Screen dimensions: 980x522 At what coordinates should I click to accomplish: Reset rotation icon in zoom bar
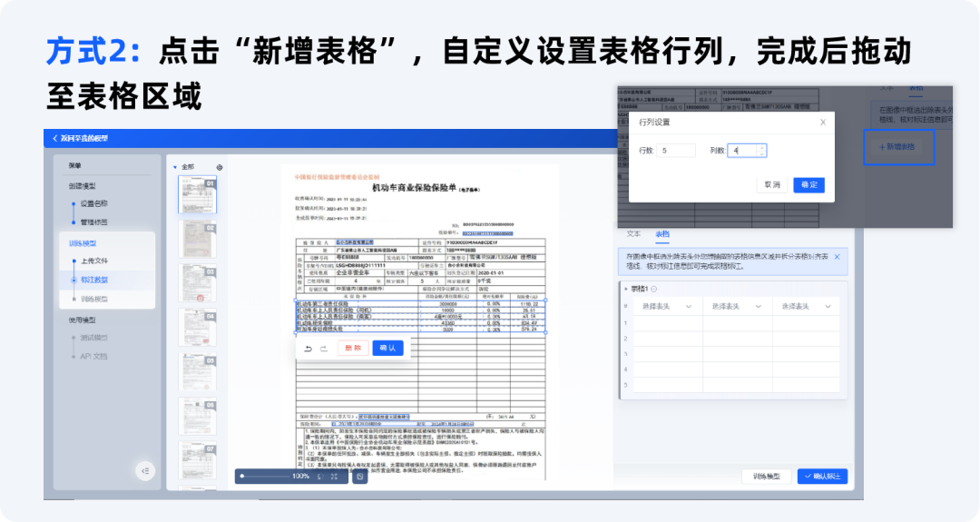tap(320, 477)
